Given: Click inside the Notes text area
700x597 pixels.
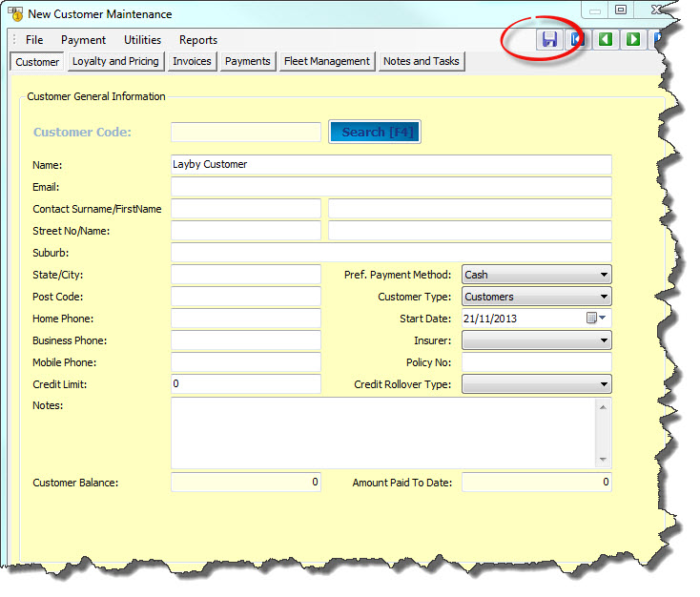Looking at the screenshot, I should (x=383, y=432).
